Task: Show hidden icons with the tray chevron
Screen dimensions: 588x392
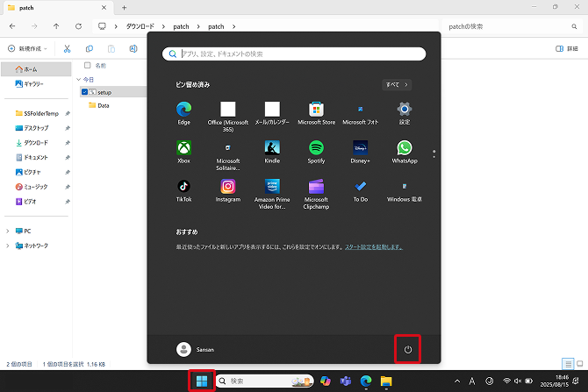Action: tap(457, 381)
